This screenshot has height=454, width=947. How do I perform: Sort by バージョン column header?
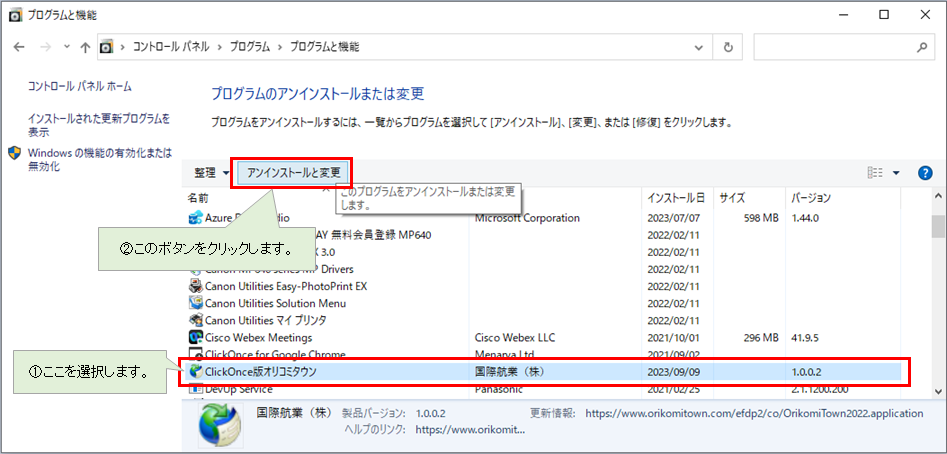click(811, 197)
